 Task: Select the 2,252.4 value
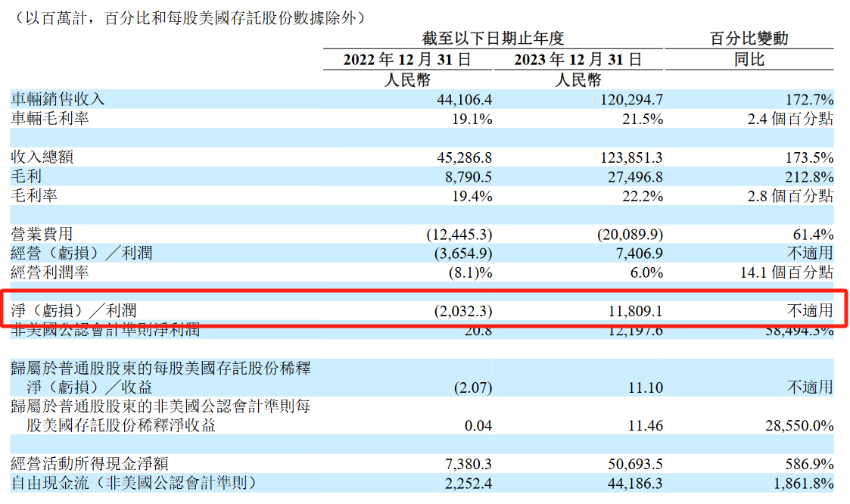pyautogui.click(x=469, y=484)
